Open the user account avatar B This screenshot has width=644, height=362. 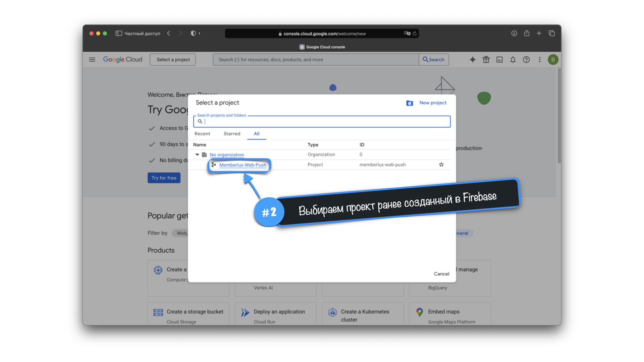tap(553, 60)
